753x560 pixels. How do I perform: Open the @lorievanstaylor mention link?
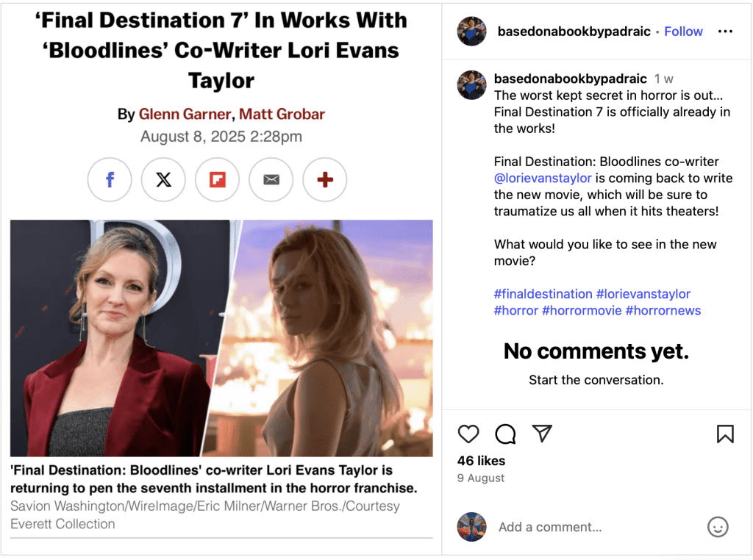[x=543, y=178]
